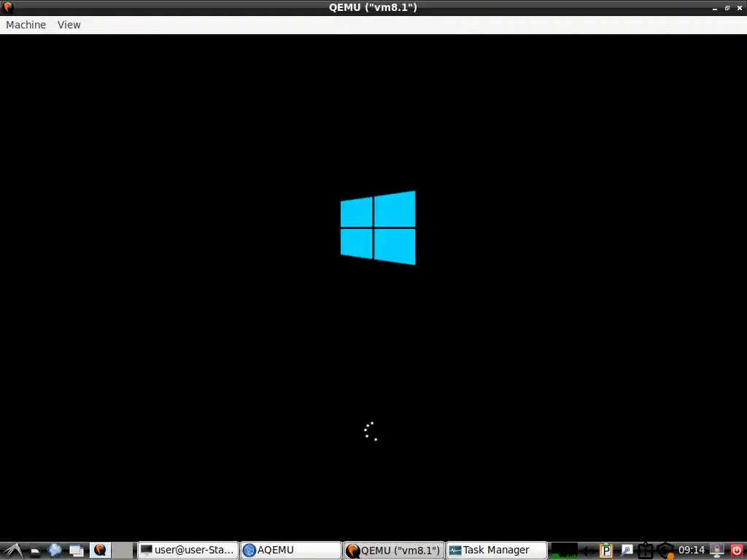Viewport: 747px width, 560px height.
Task: Click the shield tray icon with orange dot
Action: [665, 551]
